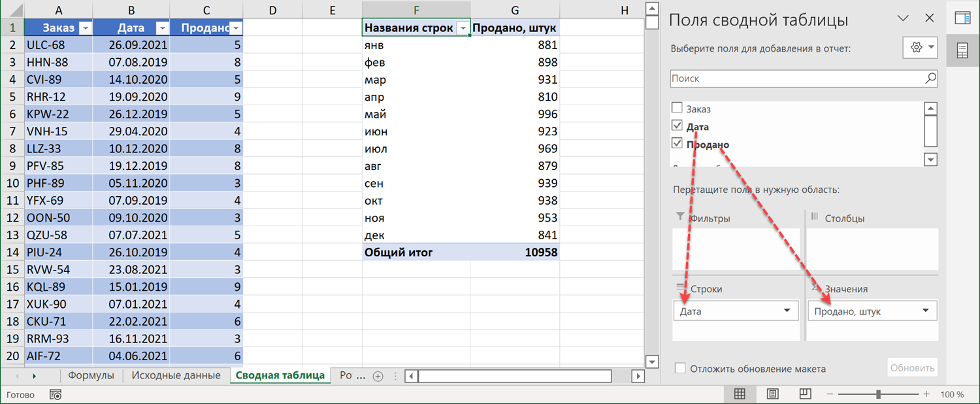This screenshot has height=404, width=980.
Task: Switch to the truncated Ро... sheet tab
Action: [352, 375]
